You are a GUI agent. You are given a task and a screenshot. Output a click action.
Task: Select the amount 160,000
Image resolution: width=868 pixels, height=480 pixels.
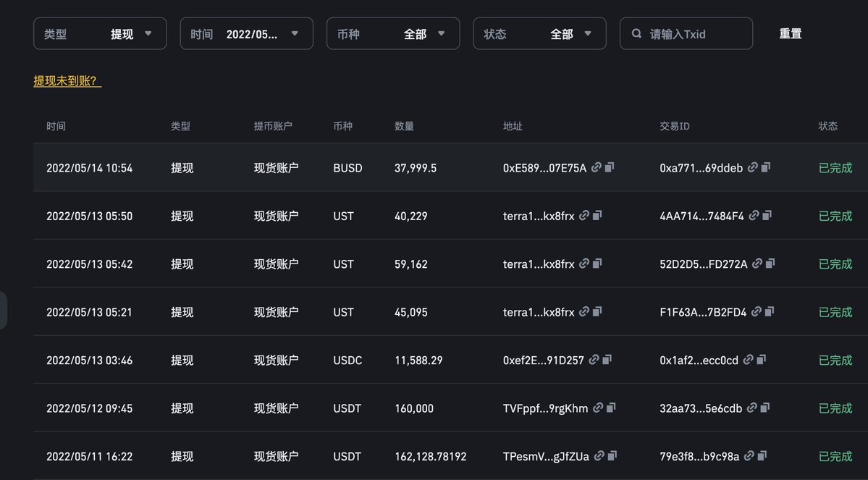(414, 408)
